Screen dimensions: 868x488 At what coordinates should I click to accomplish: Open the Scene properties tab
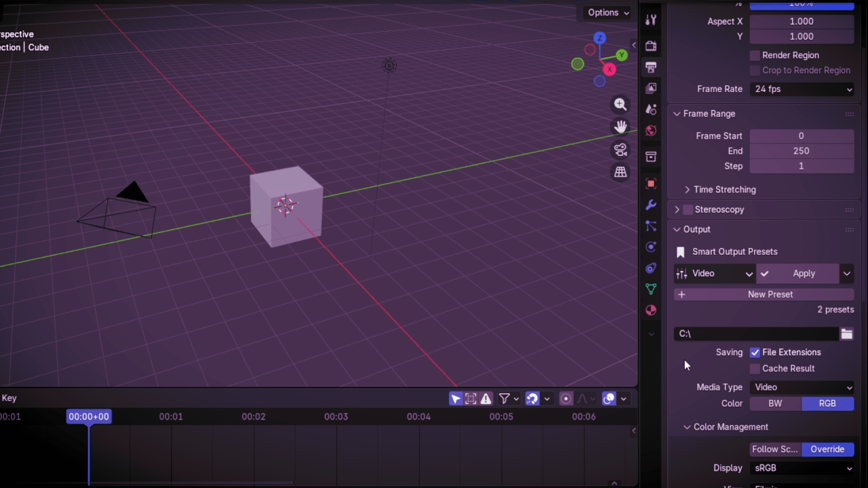(x=651, y=109)
